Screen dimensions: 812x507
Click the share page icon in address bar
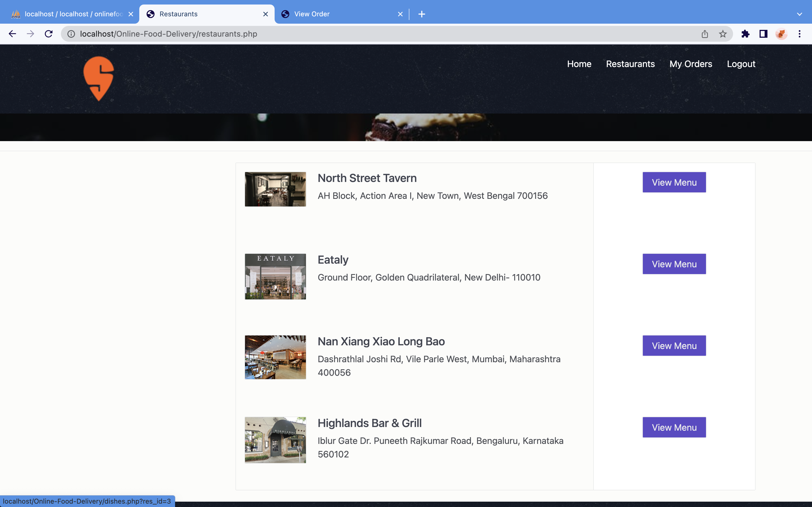(705, 34)
